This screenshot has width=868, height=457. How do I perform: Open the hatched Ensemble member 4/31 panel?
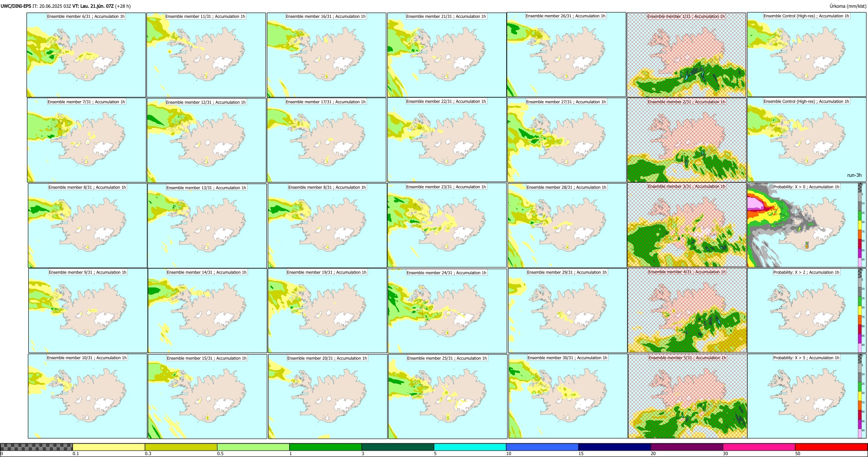688,310
